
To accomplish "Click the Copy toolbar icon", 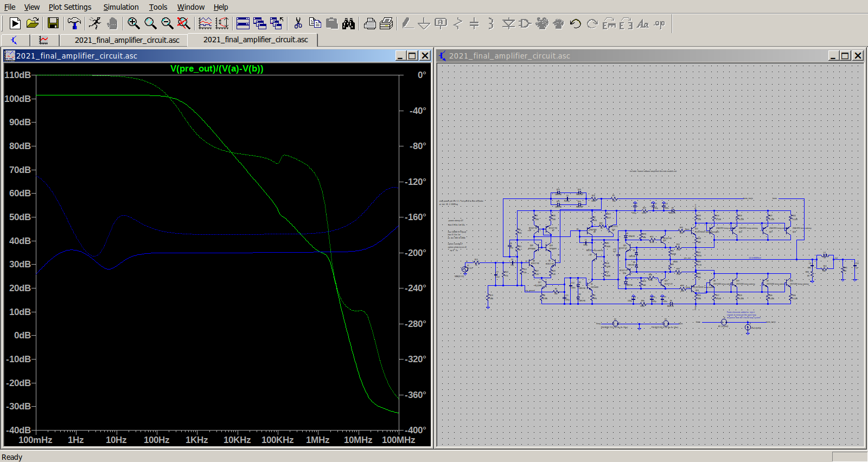I will coord(315,23).
